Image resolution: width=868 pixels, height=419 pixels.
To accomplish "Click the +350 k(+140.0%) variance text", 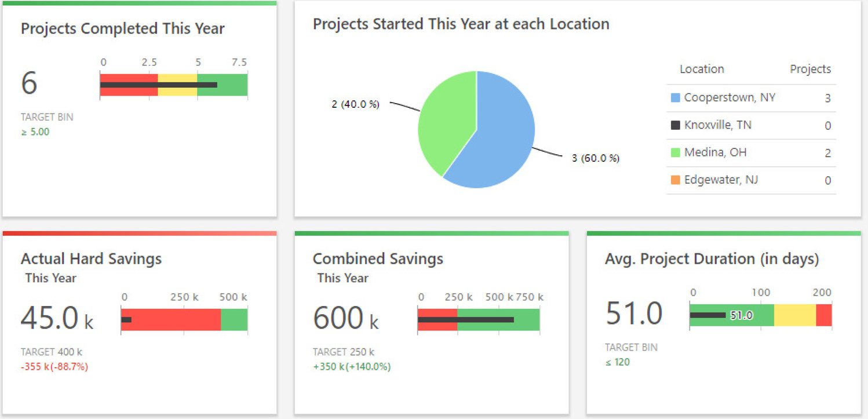I will coord(352,367).
